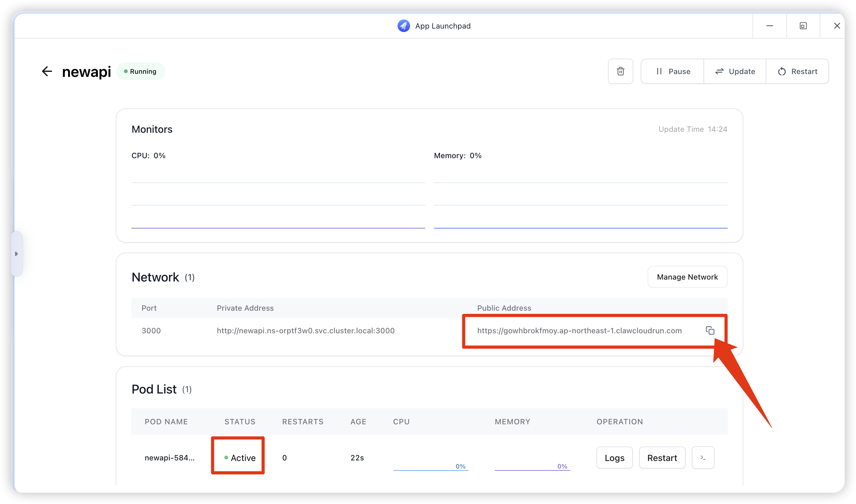Open Manage Network settings

[x=687, y=277]
